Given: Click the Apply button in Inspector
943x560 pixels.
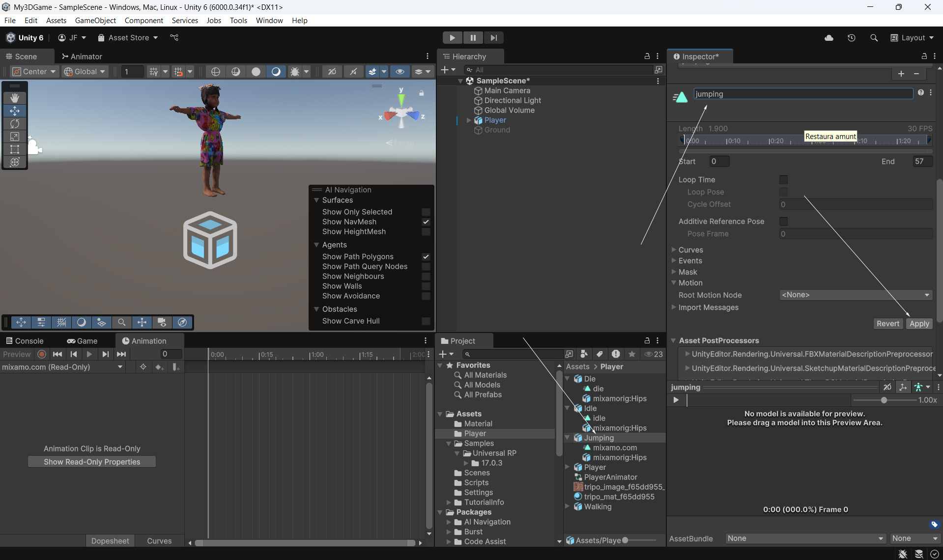Looking at the screenshot, I should (919, 323).
